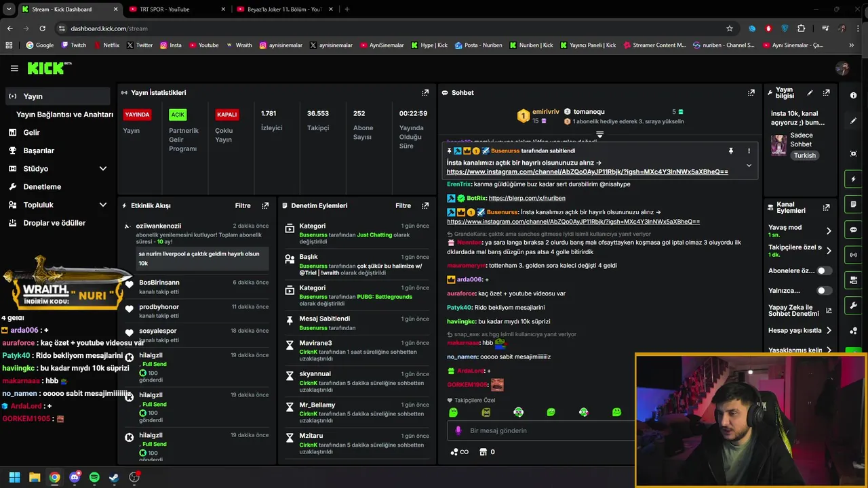Open the hamburger menu beside the Kick logo
This screenshot has height=488, width=868.
tap(14, 68)
